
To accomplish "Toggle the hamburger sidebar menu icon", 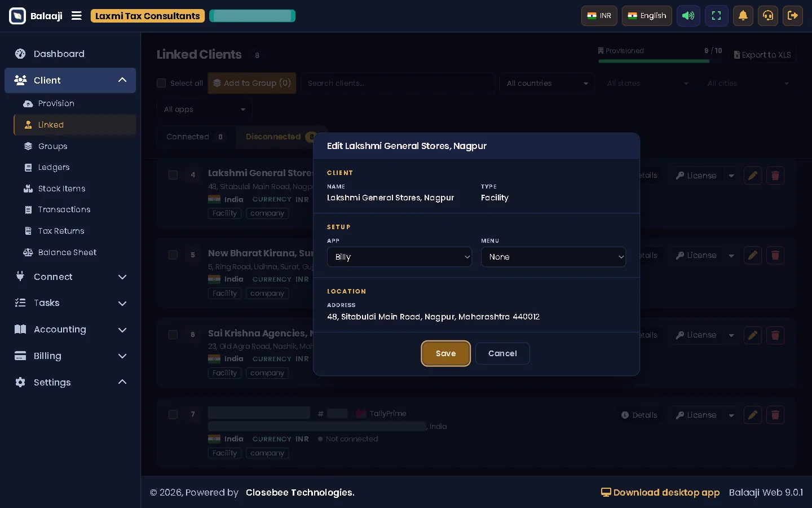I will pyautogui.click(x=77, y=16).
